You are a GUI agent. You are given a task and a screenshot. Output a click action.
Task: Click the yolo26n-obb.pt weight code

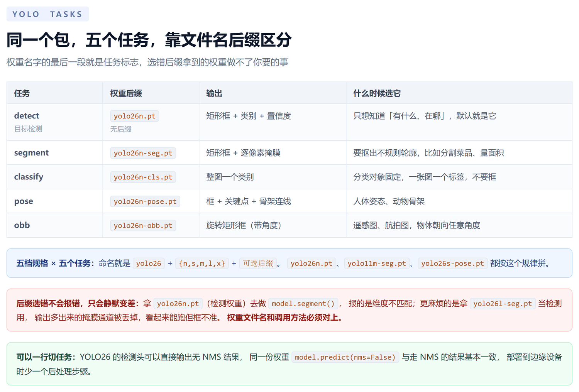(143, 225)
